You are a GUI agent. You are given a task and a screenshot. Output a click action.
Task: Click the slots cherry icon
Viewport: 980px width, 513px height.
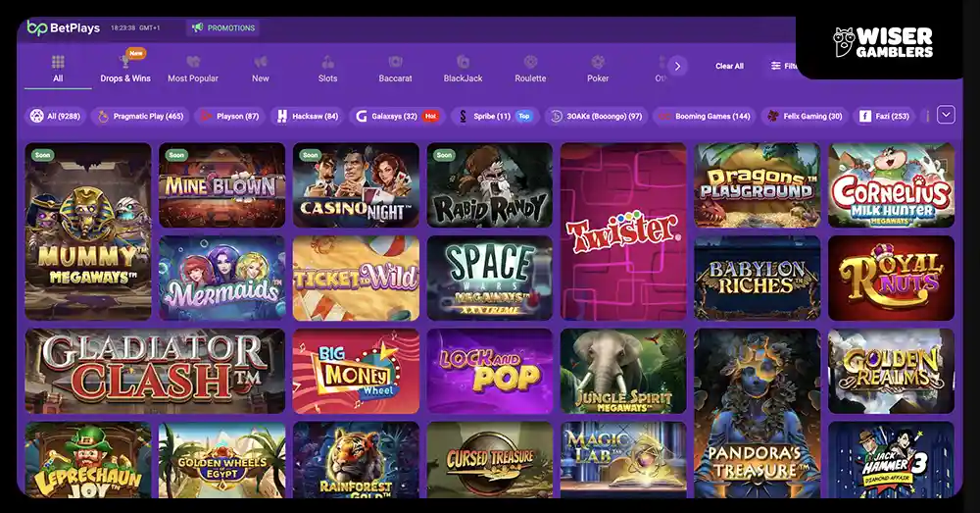click(327, 62)
